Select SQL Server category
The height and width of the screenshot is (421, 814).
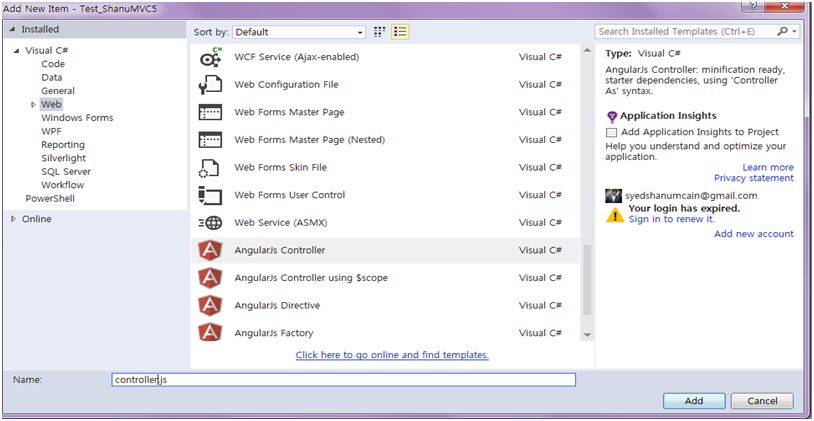click(x=65, y=172)
